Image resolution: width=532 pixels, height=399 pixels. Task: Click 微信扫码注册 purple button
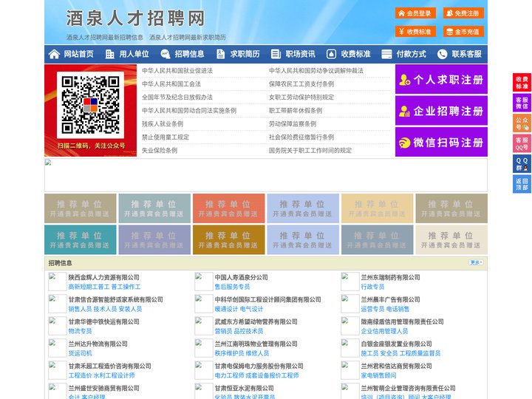[x=441, y=142]
